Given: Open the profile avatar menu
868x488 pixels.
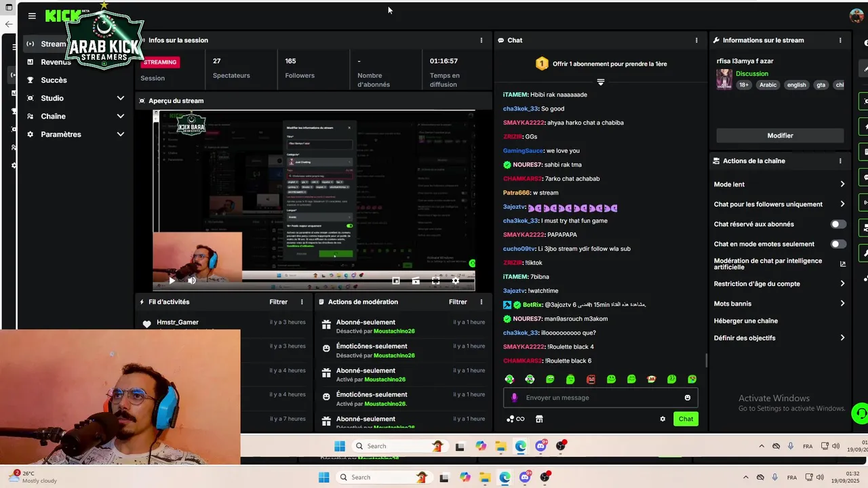Looking at the screenshot, I should pyautogui.click(x=856, y=16).
